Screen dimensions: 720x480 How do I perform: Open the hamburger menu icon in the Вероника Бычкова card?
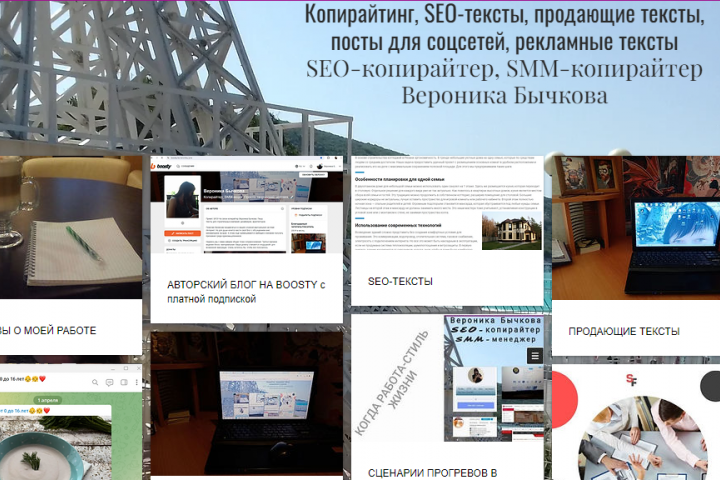(x=534, y=356)
